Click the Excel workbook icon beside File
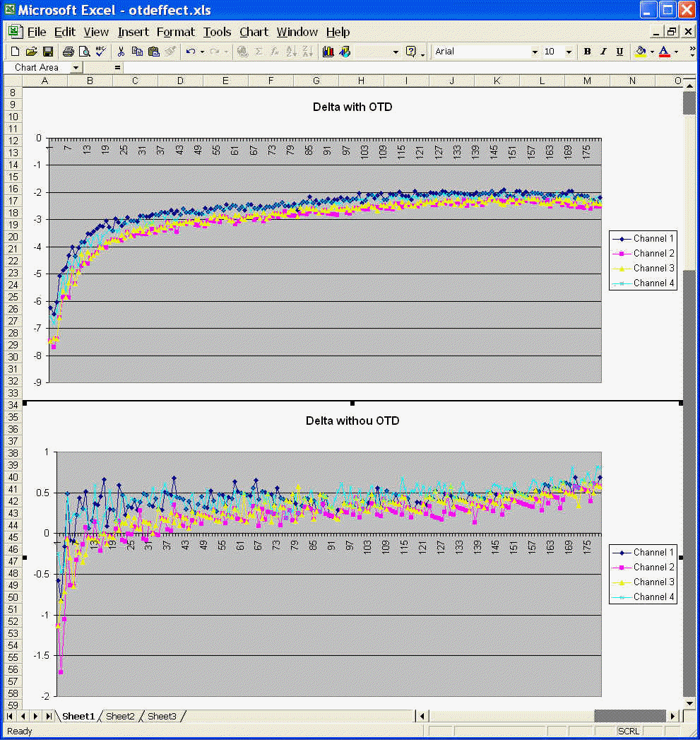Image resolution: width=700 pixels, height=740 pixels. tap(14, 32)
